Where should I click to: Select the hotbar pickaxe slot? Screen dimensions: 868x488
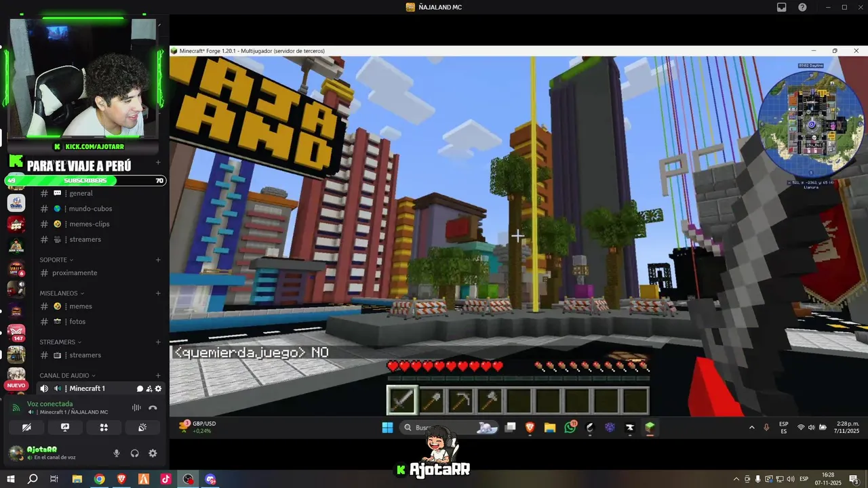pyautogui.click(x=460, y=400)
